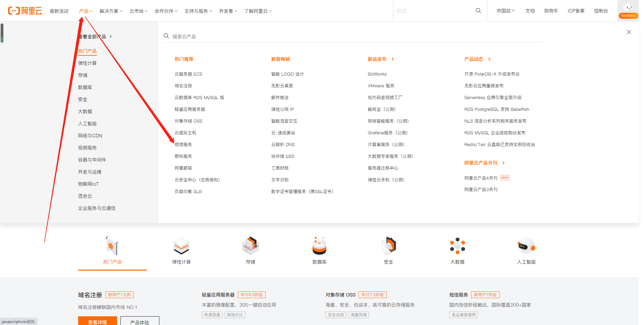Select the 安全 shield category icon
This screenshot has width=644, height=325.
388,246
